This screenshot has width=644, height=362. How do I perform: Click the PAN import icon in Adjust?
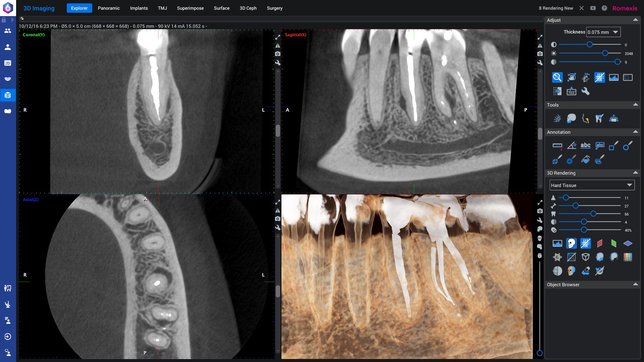coord(571,92)
